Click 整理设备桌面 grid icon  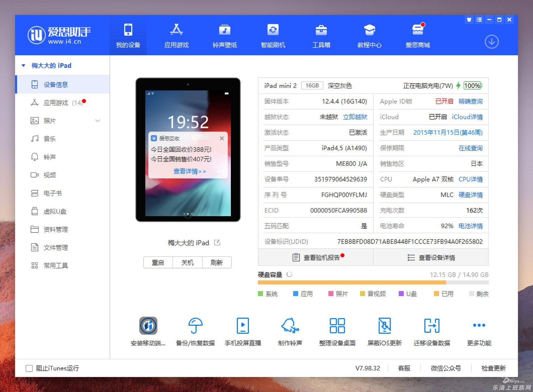tap(337, 325)
